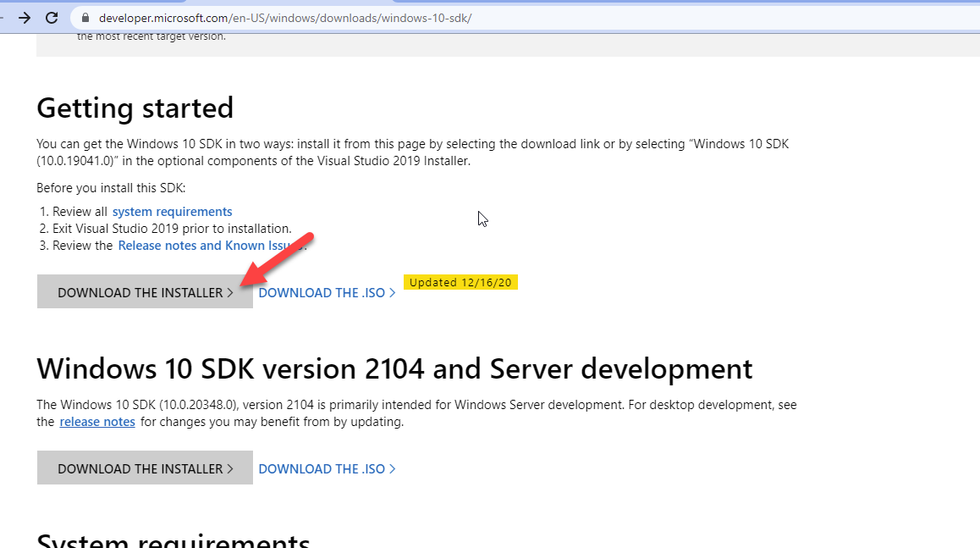
Task: Download the installer under Getting started
Action: (x=145, y=292)
